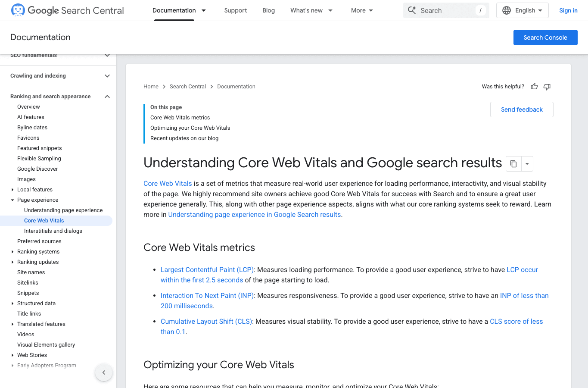The width and height of the screenshot is (588, 388).
Task: Open the AI features sidebar page
Action: (x=31, y=117)
